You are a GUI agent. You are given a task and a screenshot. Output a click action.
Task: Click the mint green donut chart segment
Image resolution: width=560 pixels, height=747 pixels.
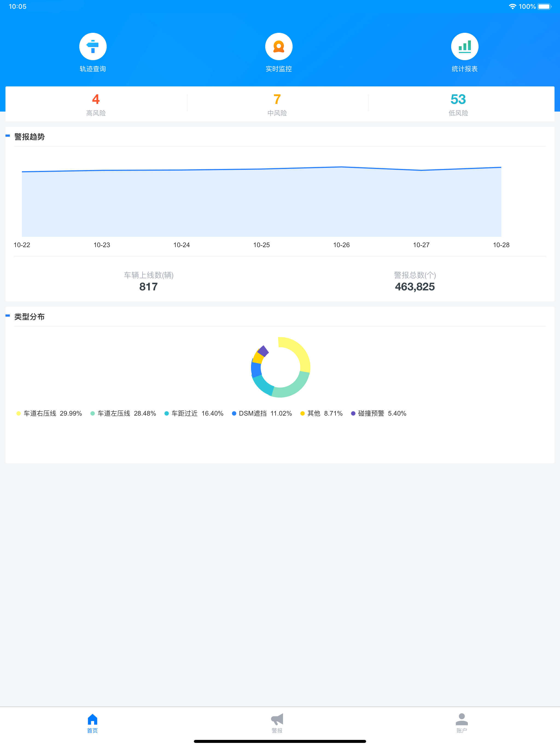(x=294, y=388)
